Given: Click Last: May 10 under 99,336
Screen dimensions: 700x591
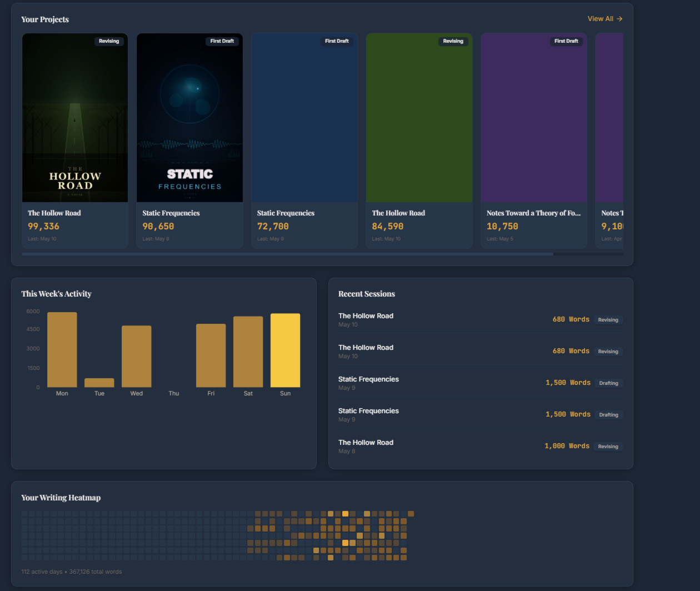Looking at the screenshot, I should 42,239.
